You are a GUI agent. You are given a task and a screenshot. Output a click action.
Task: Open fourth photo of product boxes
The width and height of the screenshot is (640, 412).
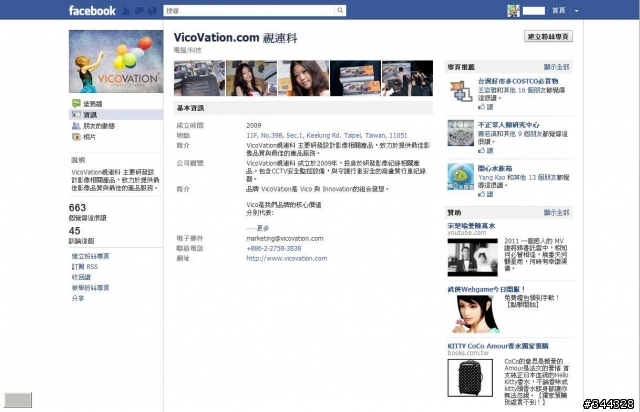tap(355, 78)
